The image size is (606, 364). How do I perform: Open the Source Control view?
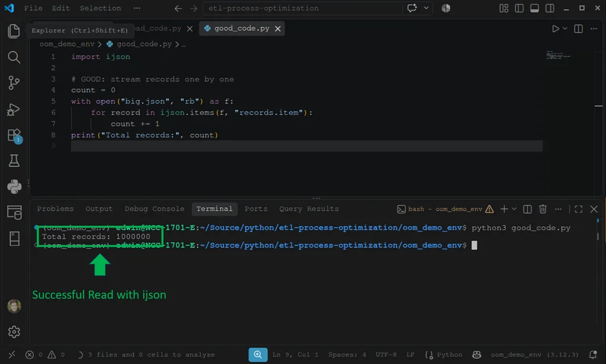14,83
